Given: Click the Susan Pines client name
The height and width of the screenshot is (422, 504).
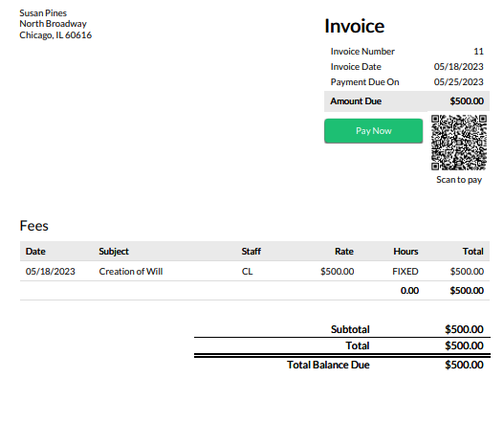Looking at the screenshot, I should tap(43, 13).
